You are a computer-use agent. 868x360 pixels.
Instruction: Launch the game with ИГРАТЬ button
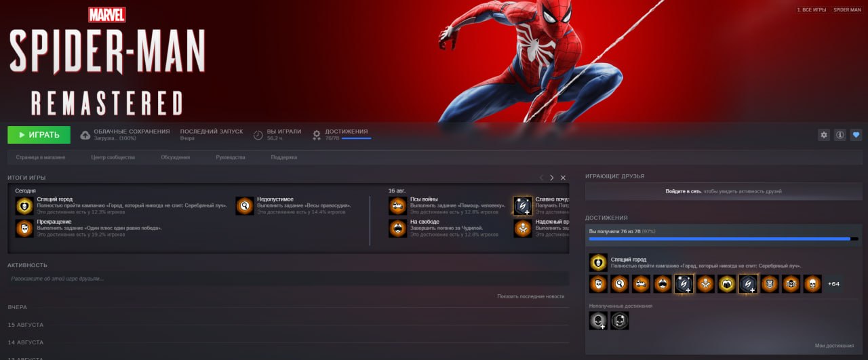click(x=39, y=135)
